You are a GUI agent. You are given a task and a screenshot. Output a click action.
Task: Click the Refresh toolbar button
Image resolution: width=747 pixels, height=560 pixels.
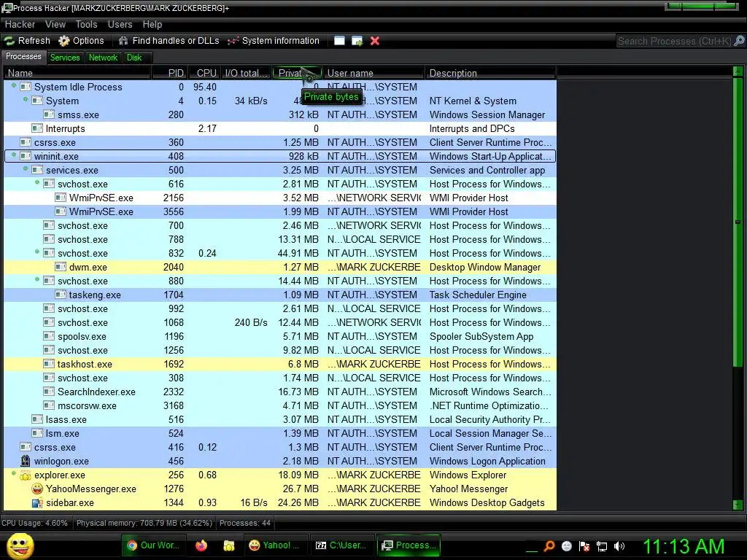coord(28,41)
